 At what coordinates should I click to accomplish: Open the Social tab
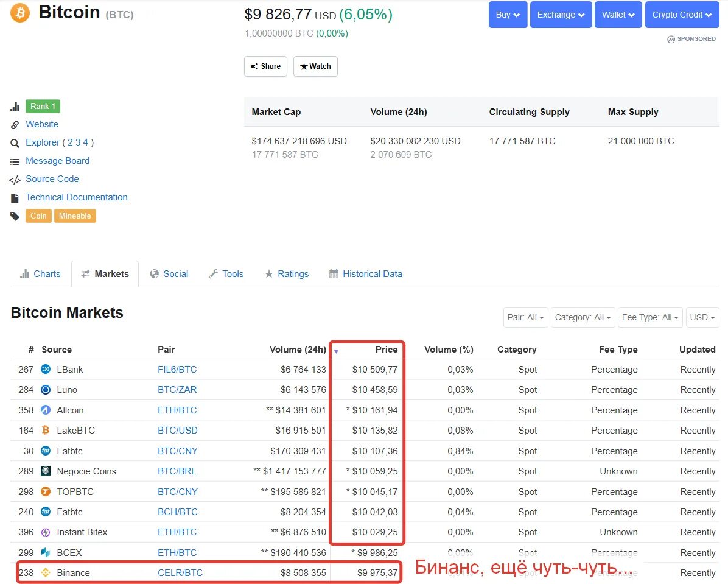click(x=169, y=274)
